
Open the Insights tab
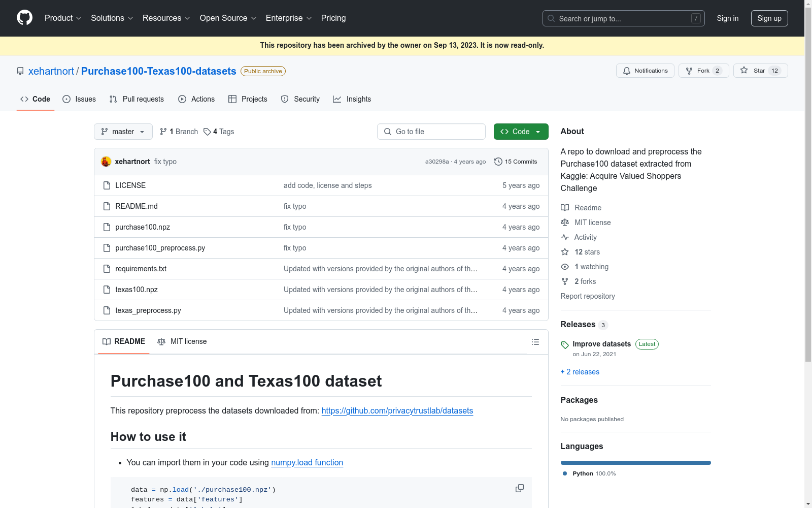[352, 99]
